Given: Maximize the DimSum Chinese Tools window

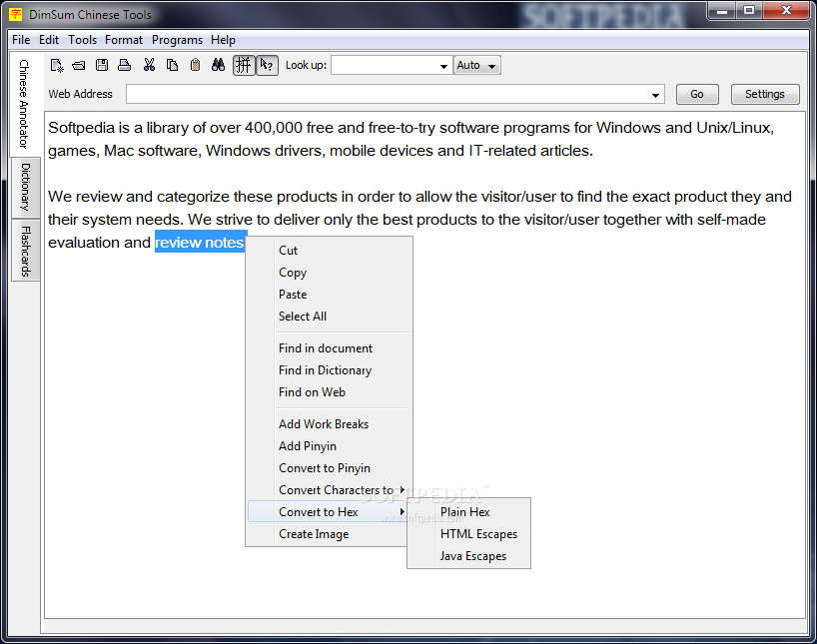Looking at the screenshot, I should (749, 10).
